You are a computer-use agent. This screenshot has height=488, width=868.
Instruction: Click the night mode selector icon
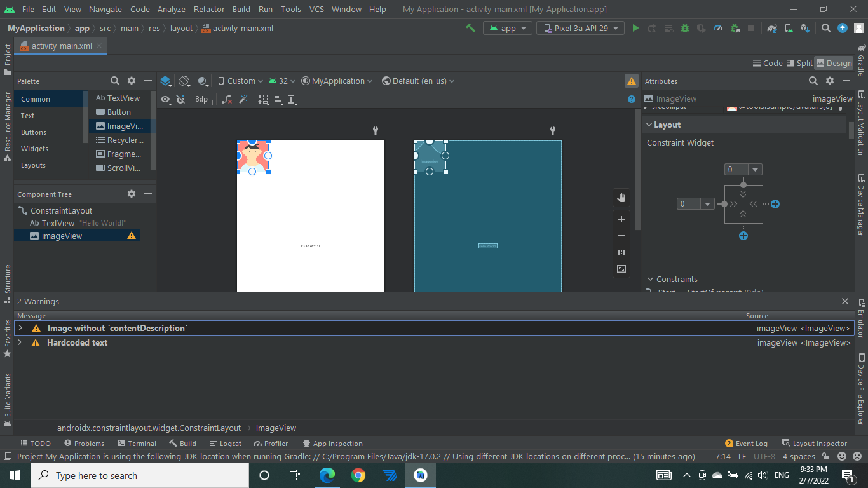tap(203, 81)
